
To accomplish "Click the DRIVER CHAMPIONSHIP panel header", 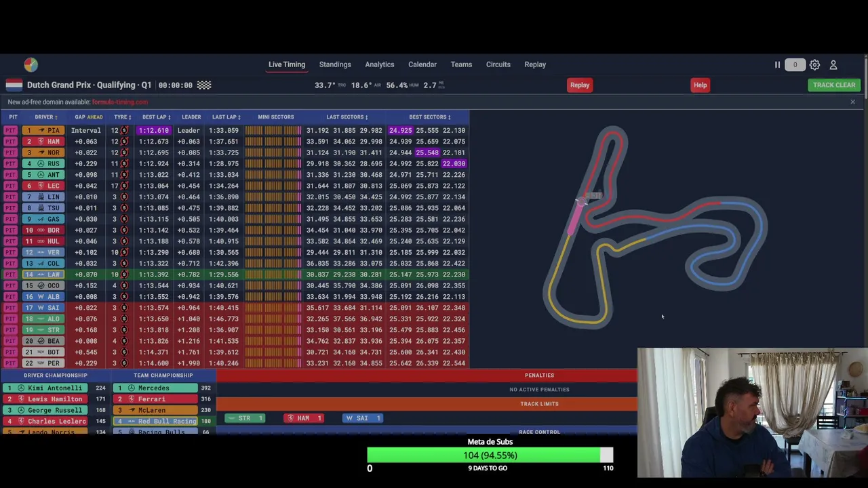I will point(56,375).
